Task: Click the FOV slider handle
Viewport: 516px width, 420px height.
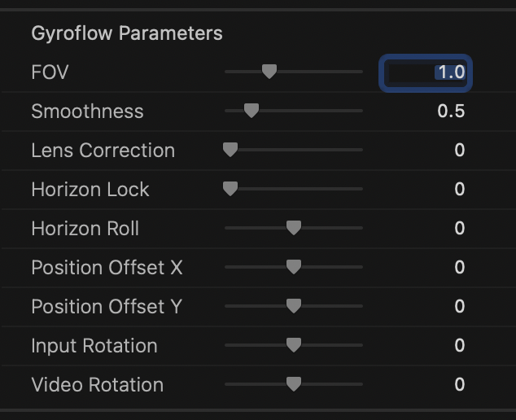Action: point(269,72)
